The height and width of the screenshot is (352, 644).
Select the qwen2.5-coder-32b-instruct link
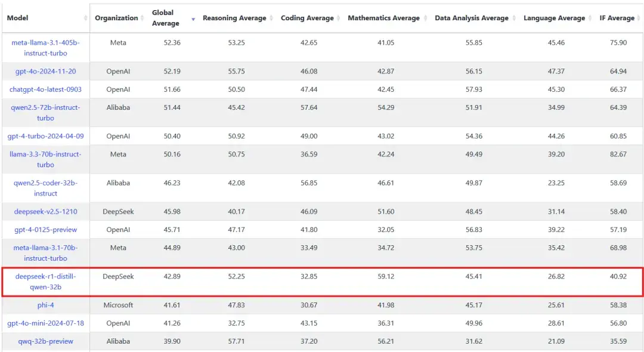tap(45, 188)
